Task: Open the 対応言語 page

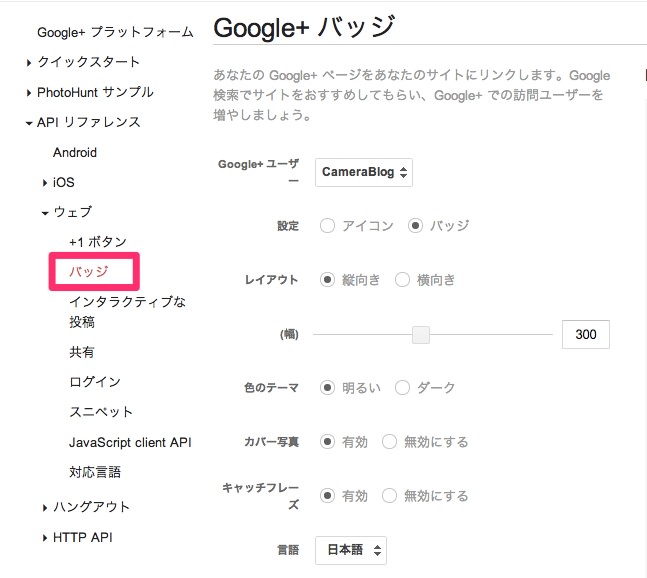Action: coord(95,472)
